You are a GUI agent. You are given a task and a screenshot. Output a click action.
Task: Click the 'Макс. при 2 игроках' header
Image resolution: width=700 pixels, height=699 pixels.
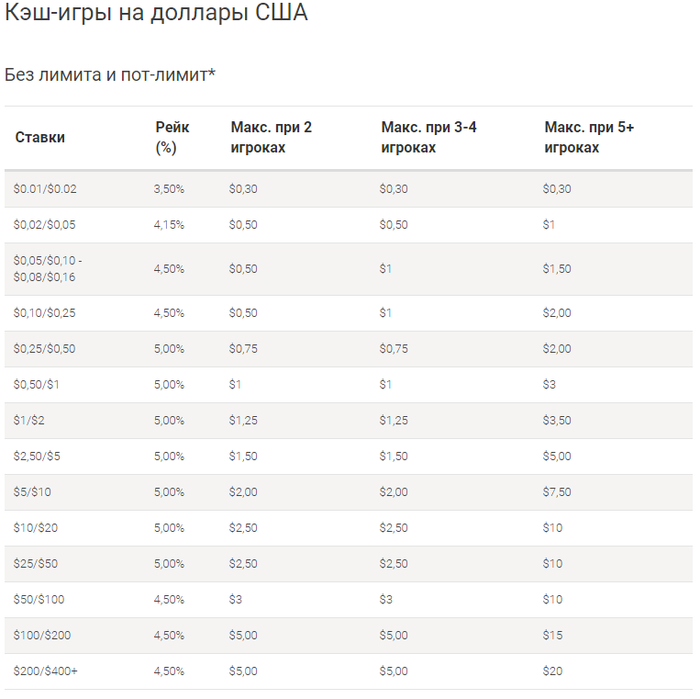(271, 137)
